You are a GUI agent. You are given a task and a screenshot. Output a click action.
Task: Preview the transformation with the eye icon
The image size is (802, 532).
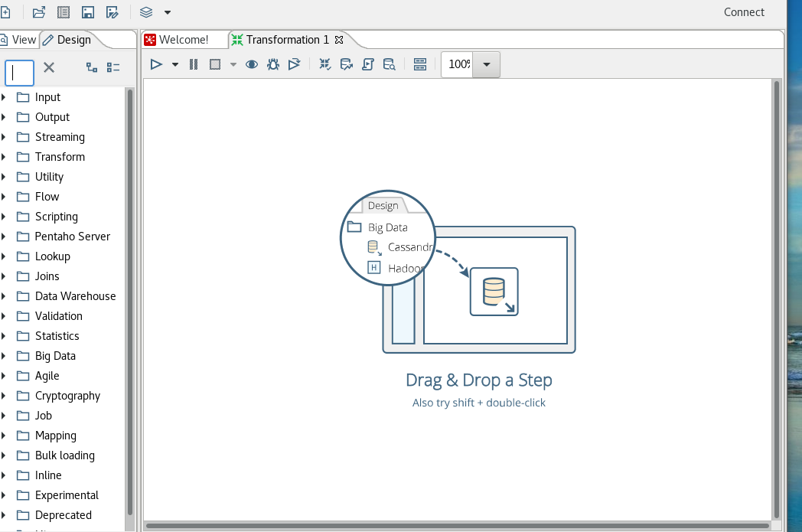click(x=252, y=64)
